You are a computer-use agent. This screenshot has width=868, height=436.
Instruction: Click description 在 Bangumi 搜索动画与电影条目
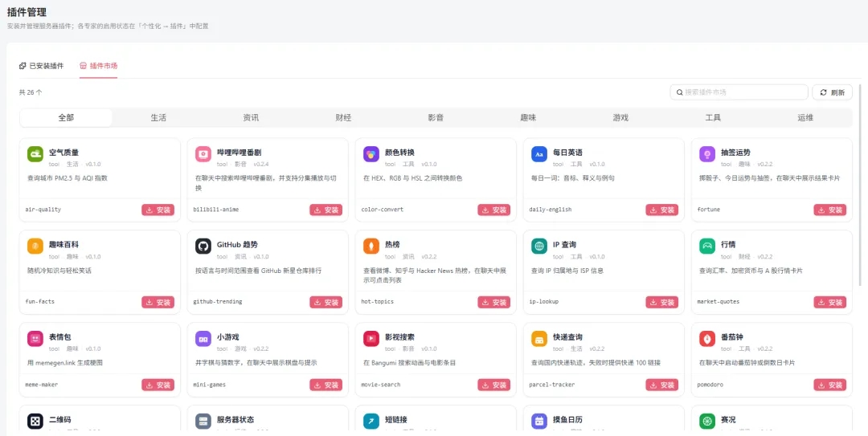[x=409, y=363]
